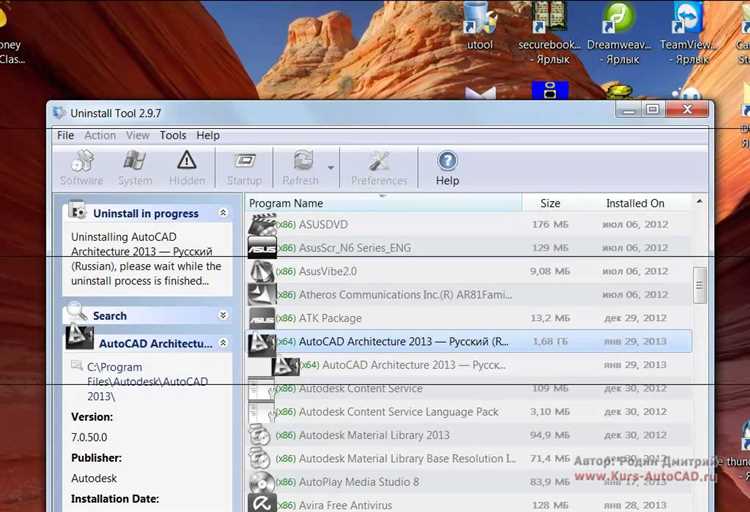Viewport: 750px width, 512px height.
Task: Open the utool desktop shortcut
Action: [480, 26]
